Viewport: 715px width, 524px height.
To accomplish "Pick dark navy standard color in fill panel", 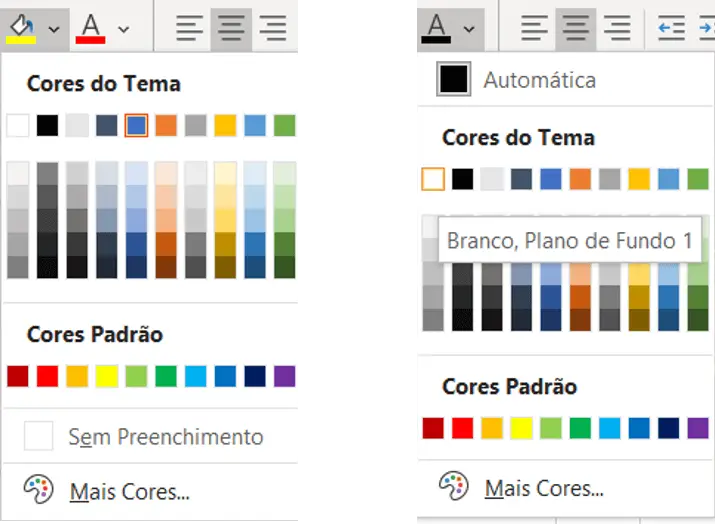I will pyautogui.click(x=255, y=376).
